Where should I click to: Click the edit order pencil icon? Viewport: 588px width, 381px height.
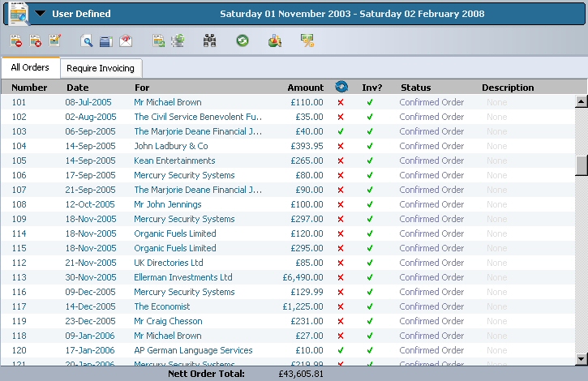55,41
